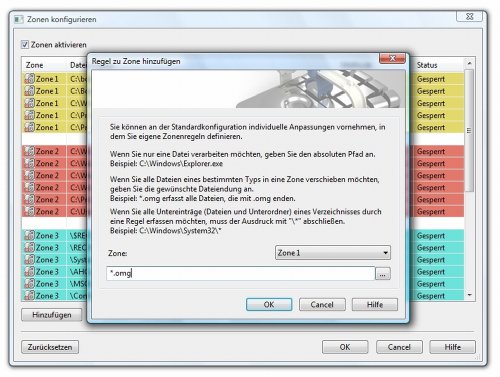Select the last red Zone 2 row icon
500x377 pixels.
pos(29,211)
